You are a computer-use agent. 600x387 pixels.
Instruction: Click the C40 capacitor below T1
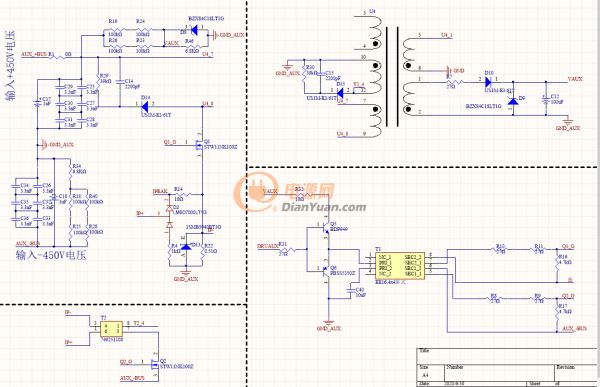point(351,291)
